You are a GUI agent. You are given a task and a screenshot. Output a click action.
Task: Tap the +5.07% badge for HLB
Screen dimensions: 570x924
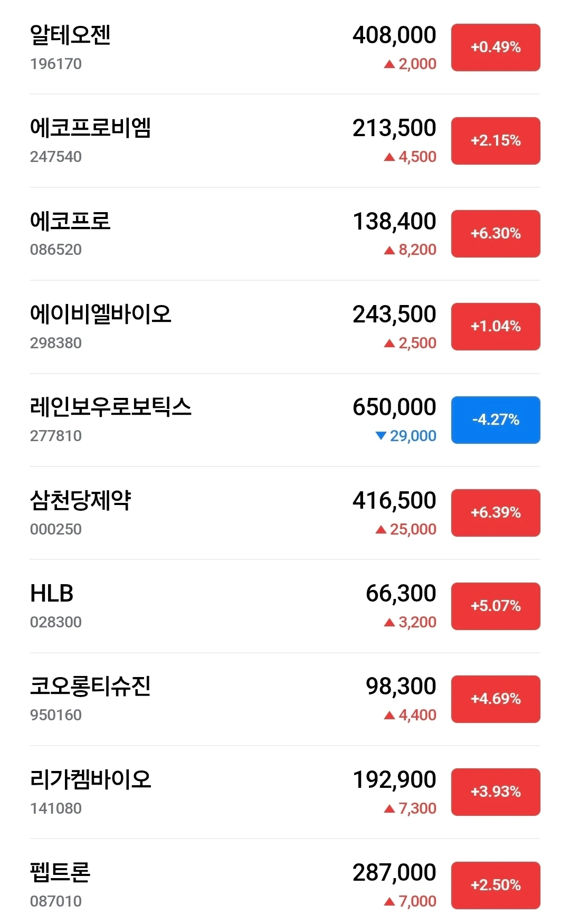[x=496, y=606]
